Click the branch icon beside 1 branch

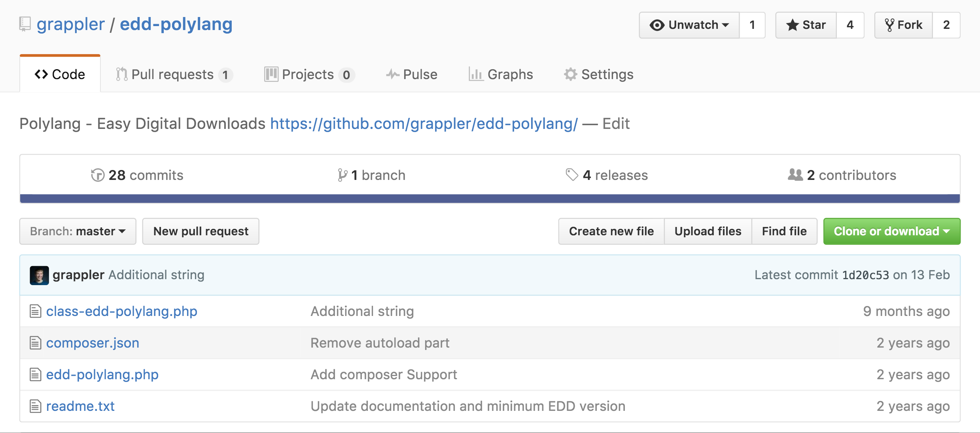[x=342, y=175]
